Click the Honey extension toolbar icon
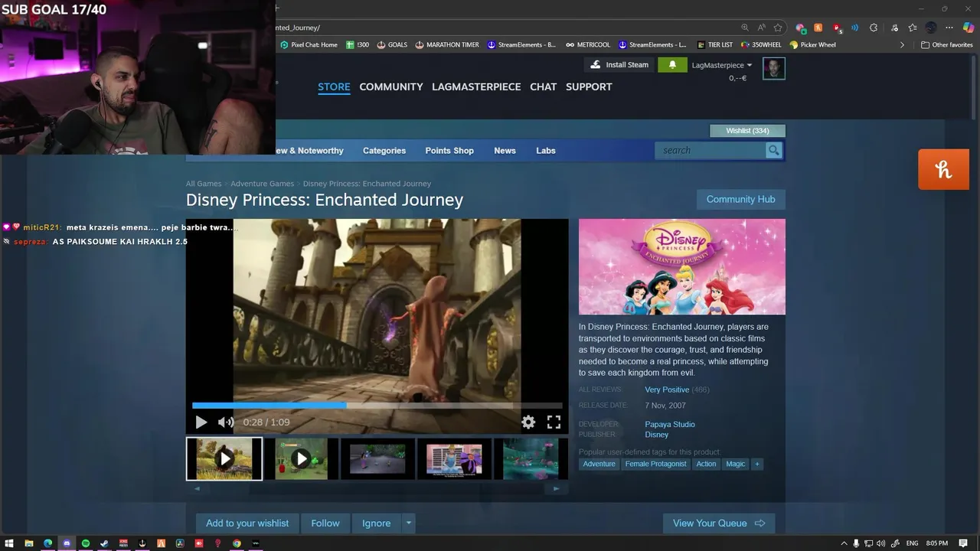980x551 pixels. [818, 28]
